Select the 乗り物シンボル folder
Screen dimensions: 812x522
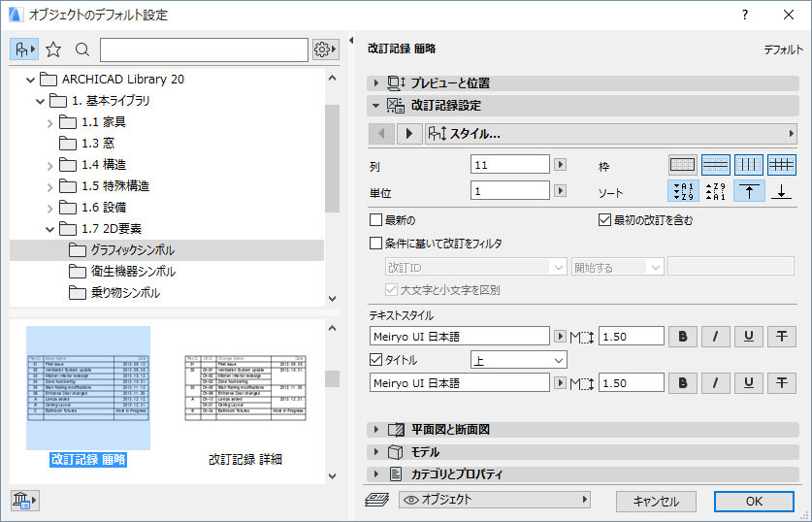click(x=114, y=293)
